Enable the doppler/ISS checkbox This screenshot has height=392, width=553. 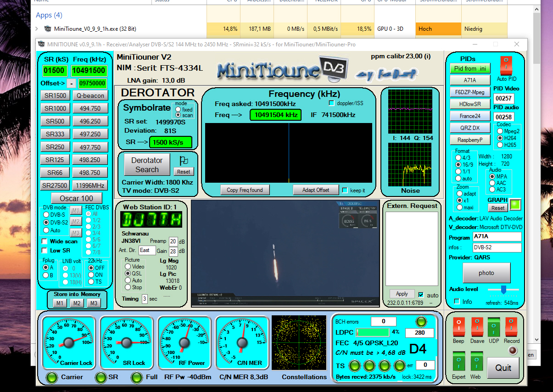(x=332, y=103)
